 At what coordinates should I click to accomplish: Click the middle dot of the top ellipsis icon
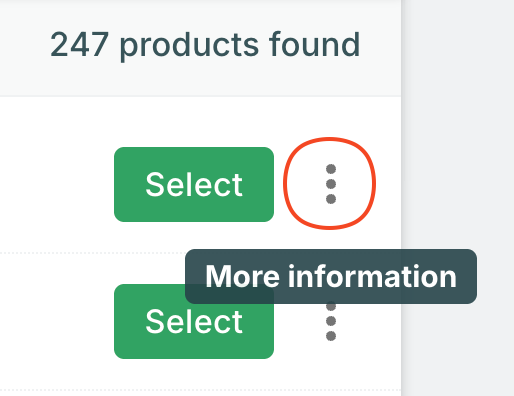[x=331, y=184]
